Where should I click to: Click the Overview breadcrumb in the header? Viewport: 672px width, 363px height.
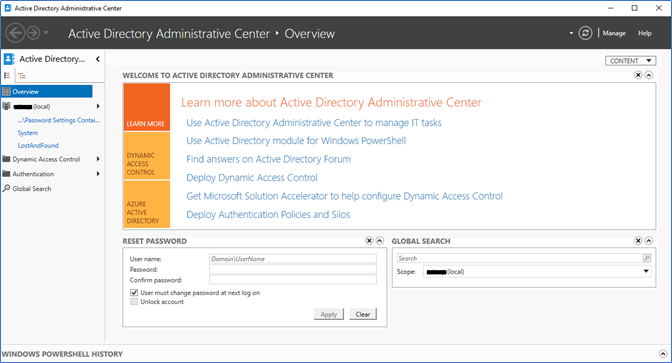click(x=309, y=33)
